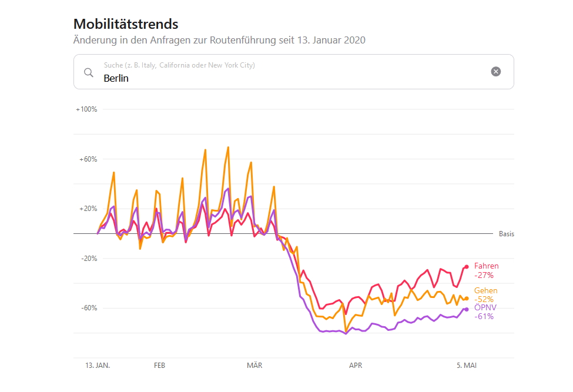Click the MÄR axis marker
The height and width of the screenshot is (392, 573).
pos(254,366)
